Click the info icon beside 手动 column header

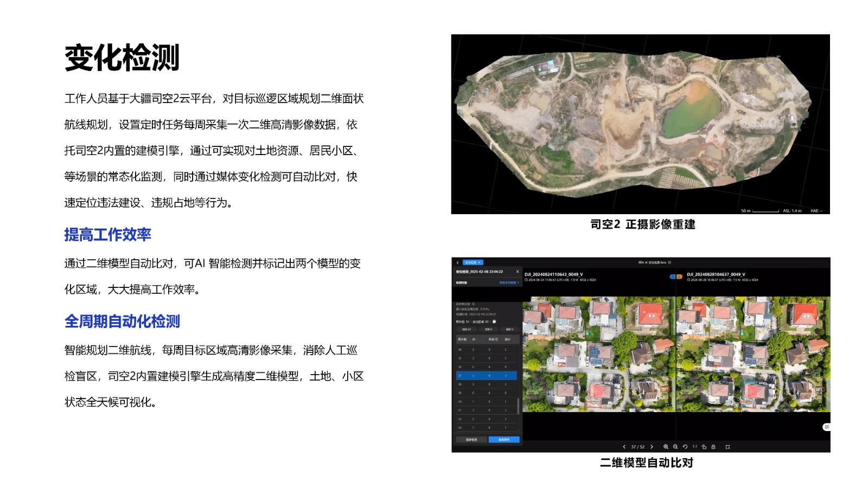click(x=496, y=339)
